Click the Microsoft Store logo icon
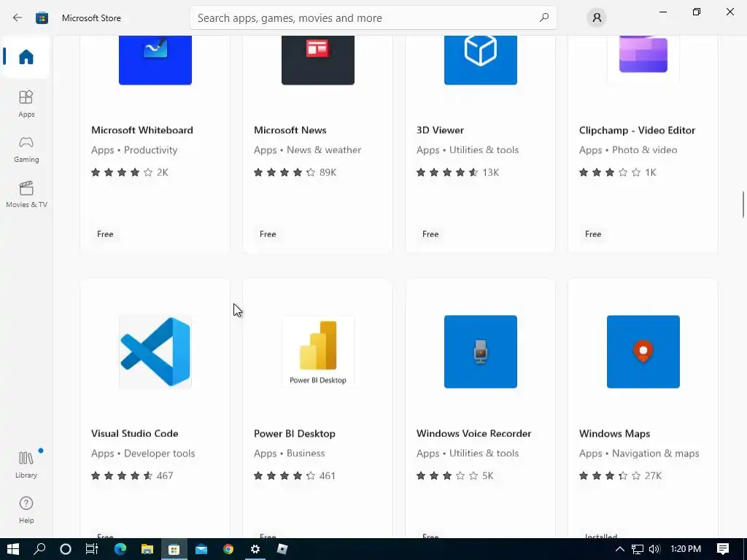The height and width of the screenshot is (560, 747). pyautogui.click(x=42, y=17)
